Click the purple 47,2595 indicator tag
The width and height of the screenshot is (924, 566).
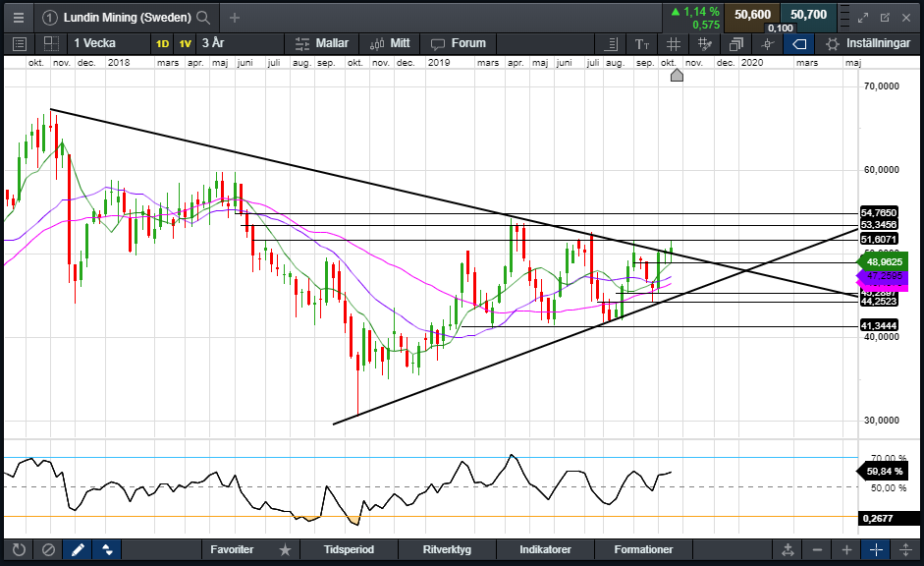883,276
